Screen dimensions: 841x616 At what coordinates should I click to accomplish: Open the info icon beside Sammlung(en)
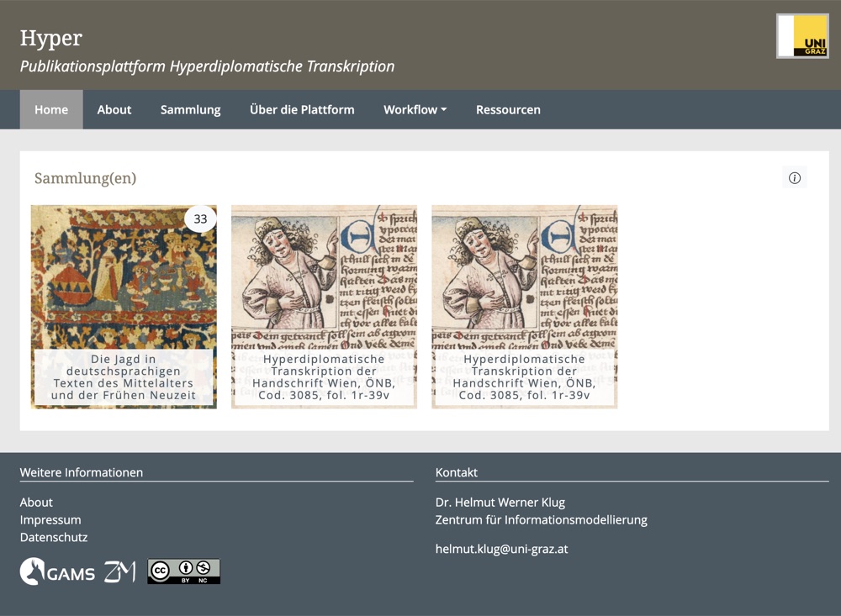tap(795, 178)
